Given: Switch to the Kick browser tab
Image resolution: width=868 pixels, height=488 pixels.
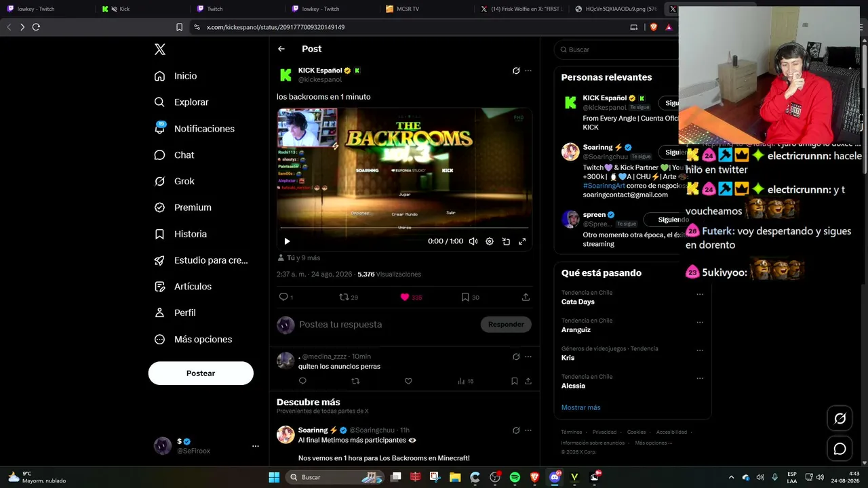Looking at the screenshot, I should [142, 9].
